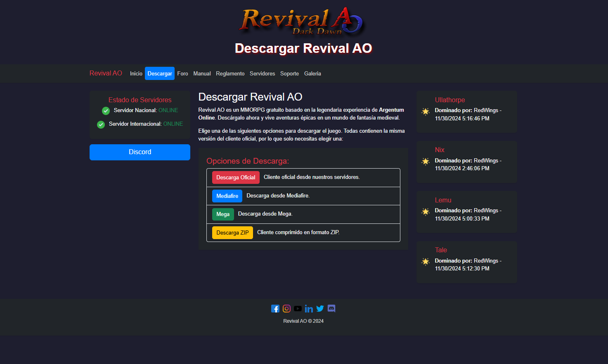Join via the blue Discord button
608x364 pixels.
point(140,152)
